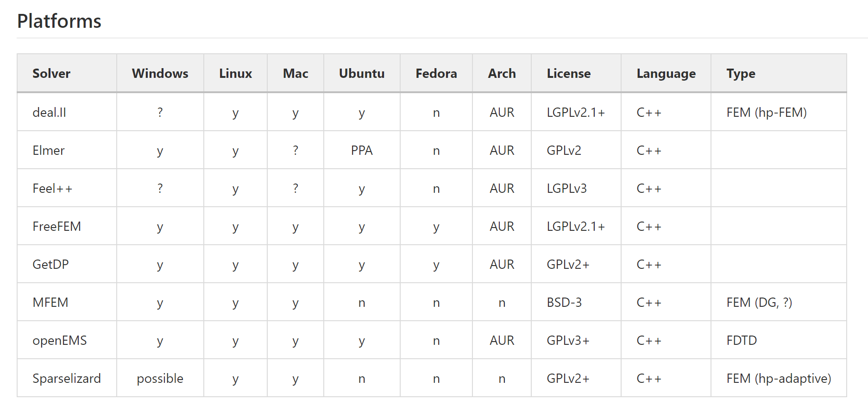Click the Windows '?' cell for Feel++
This screenshot has height=406, width=868.
point(160,189)
